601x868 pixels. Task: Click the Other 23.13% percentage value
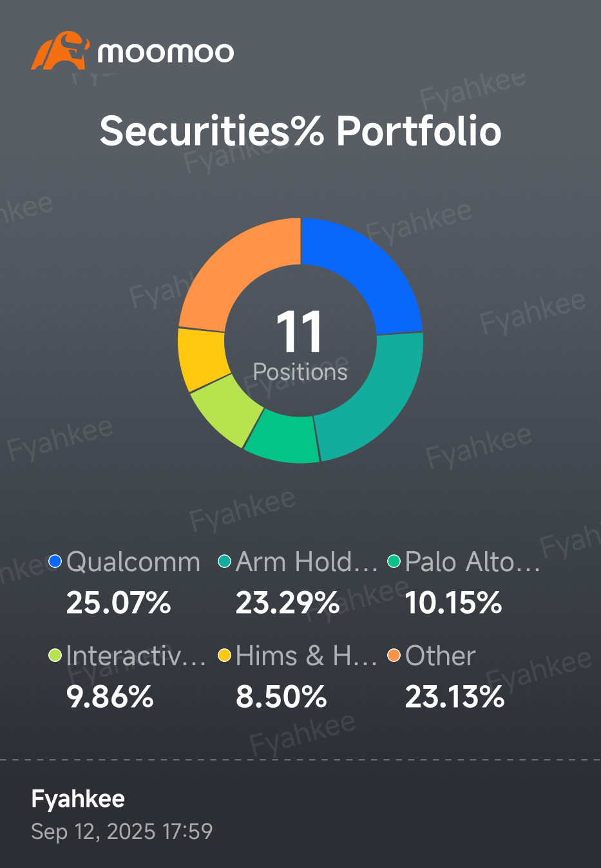tap(455, 697)
